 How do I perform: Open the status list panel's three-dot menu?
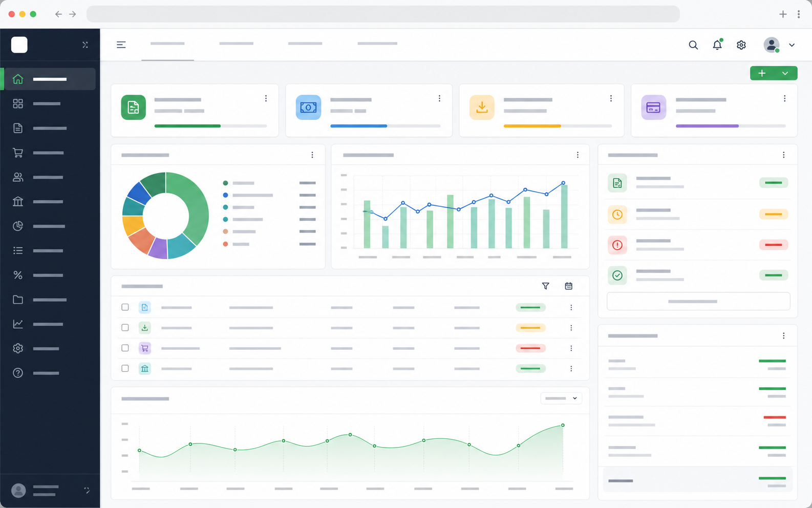coord(783,155)
